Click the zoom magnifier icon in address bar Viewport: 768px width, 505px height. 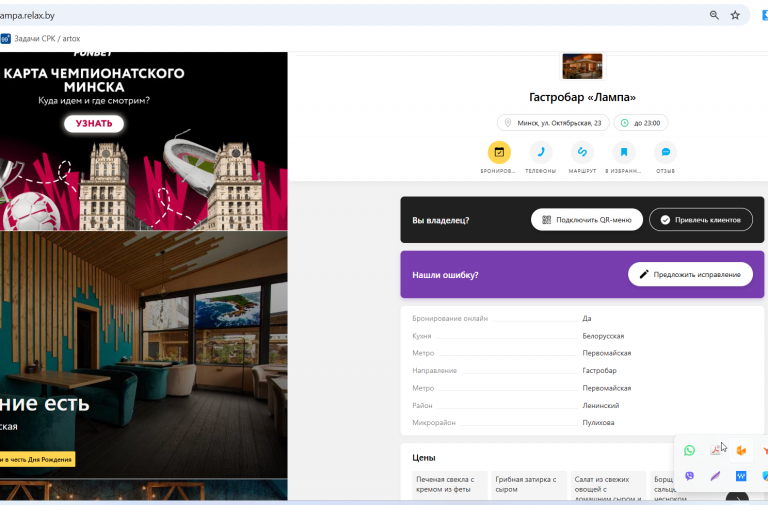point(714,15)
